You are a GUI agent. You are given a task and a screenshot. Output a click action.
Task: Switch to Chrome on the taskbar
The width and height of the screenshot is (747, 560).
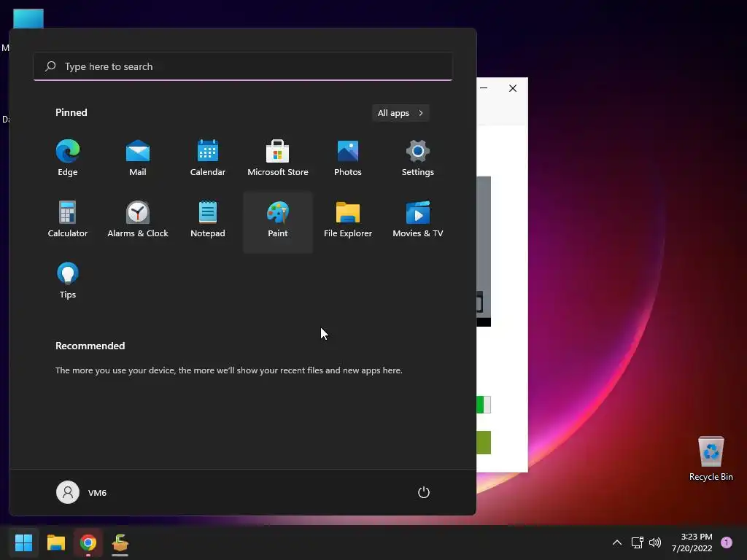coord(88,542)
